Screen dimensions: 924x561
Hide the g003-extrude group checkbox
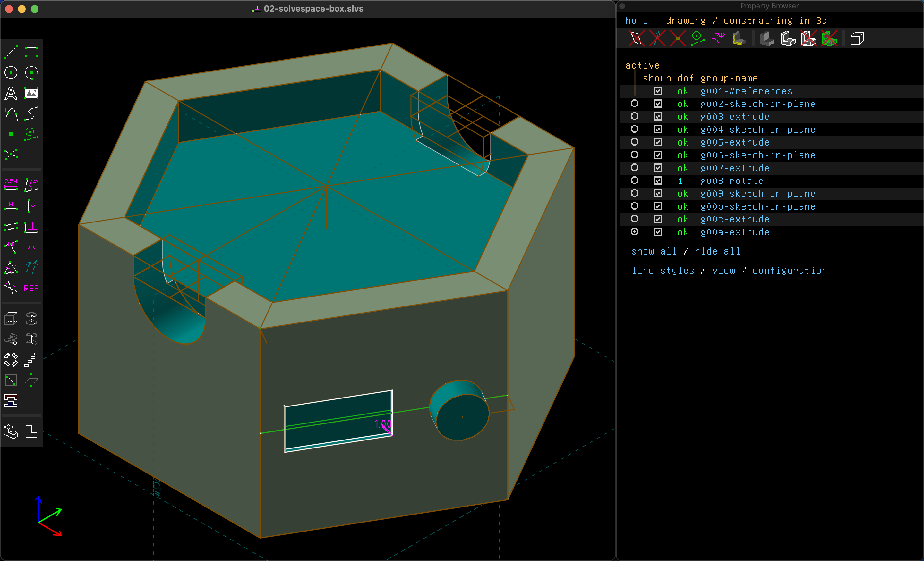pyautogui.click(x=658, y=117)
